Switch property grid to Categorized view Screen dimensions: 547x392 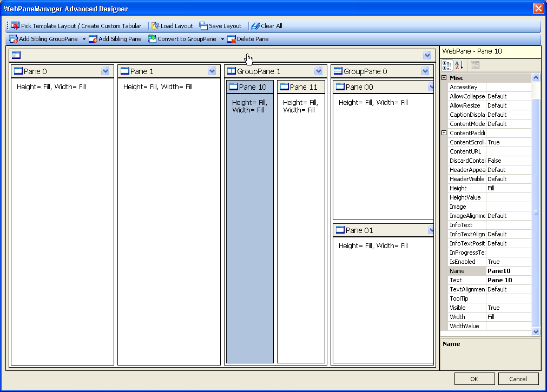pos(447,65)
